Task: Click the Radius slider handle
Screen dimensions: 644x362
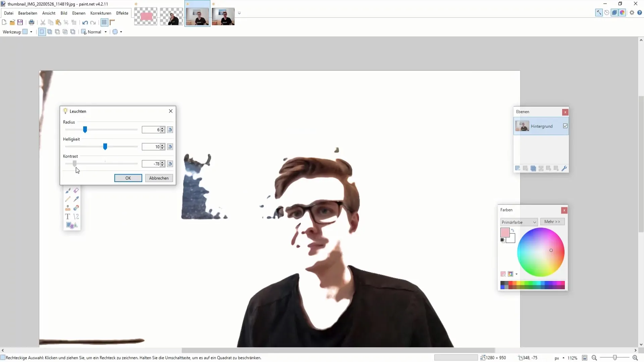Action: pos(85,129)
